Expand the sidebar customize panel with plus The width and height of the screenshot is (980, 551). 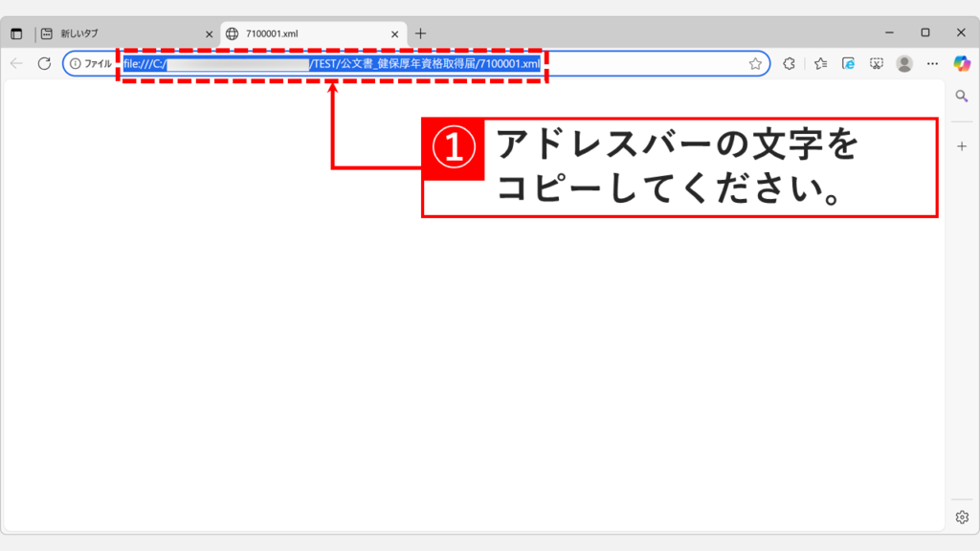pos(963,145)
